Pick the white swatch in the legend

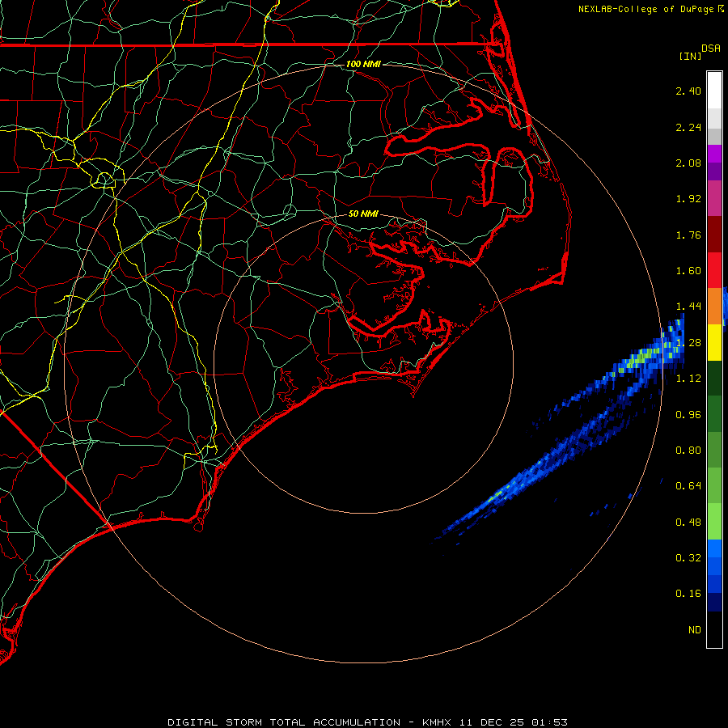[x=714, y=90]
